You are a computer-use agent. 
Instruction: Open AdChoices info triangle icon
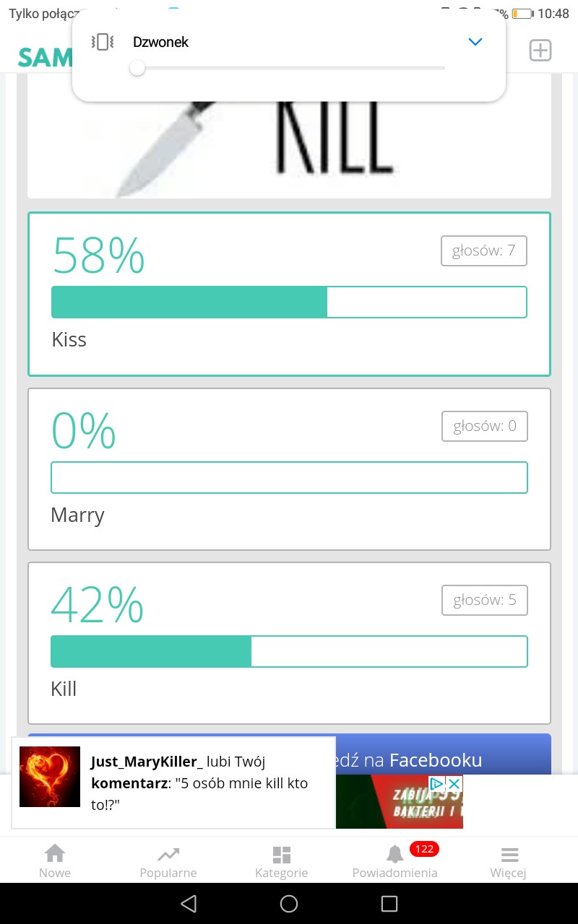click(436, 784)
